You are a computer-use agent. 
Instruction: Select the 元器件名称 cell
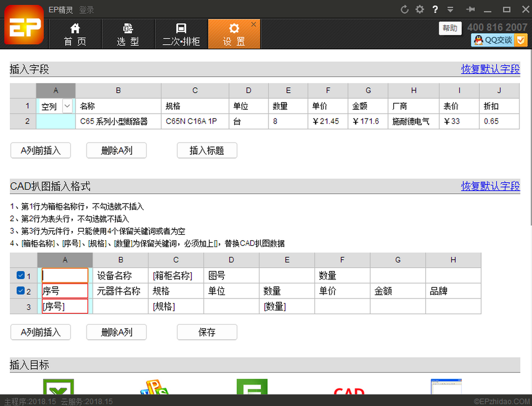coord(121,291)
